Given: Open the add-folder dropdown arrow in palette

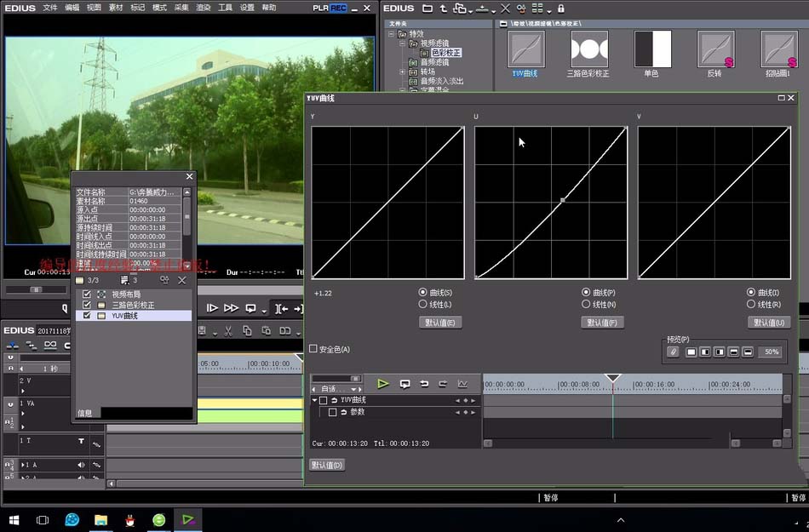Looking at the screenshot, I should [x=470, y=10].
